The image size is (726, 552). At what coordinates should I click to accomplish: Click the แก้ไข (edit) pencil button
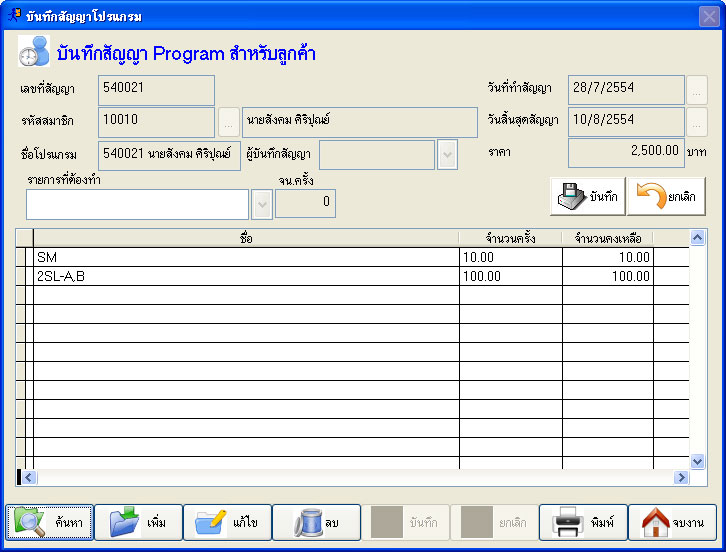pos(227,522)
